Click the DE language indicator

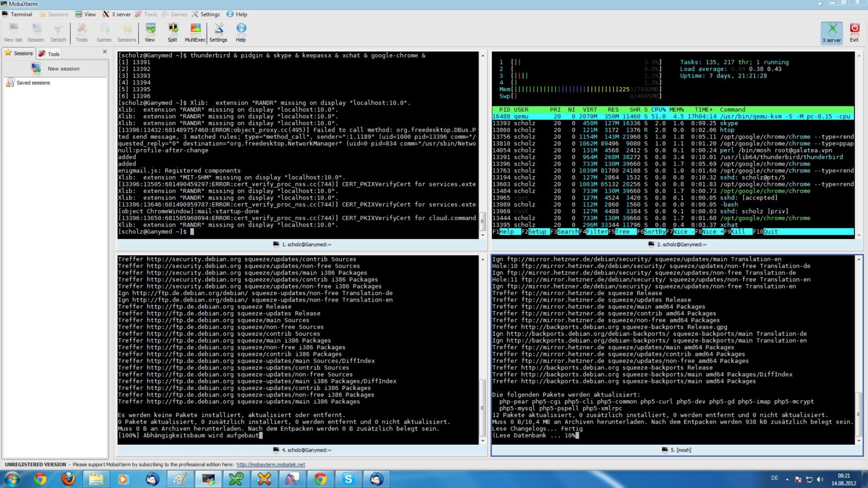coord(775,478)
